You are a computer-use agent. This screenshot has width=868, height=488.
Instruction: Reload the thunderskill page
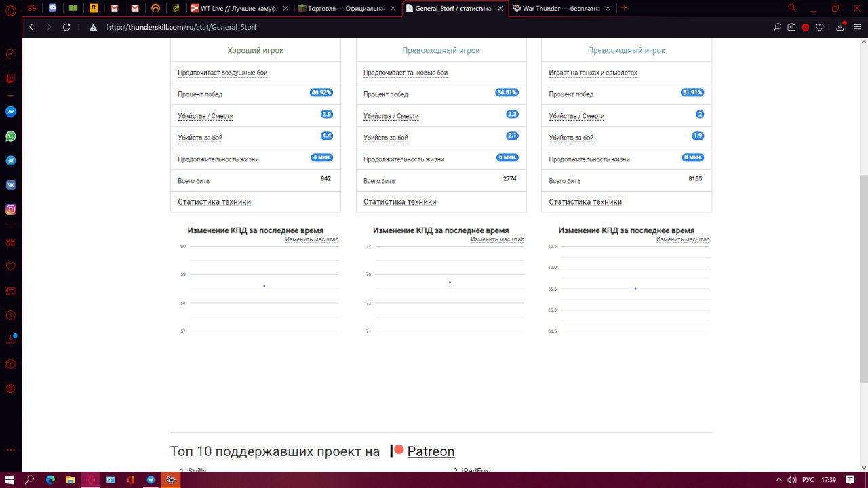[x=66, y=27]
